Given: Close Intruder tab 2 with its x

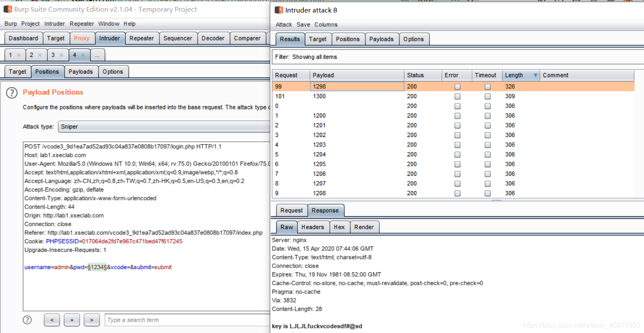Looking at the screenshot, I should pyautogui.click(x=40, y=55).
